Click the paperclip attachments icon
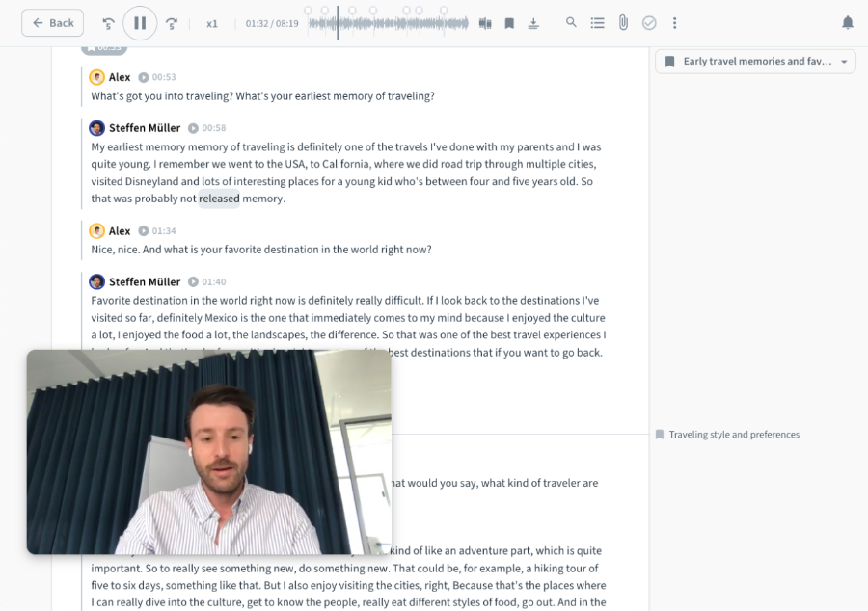The width and height of the screenshot is (868, 611). (x=623, y=22)
